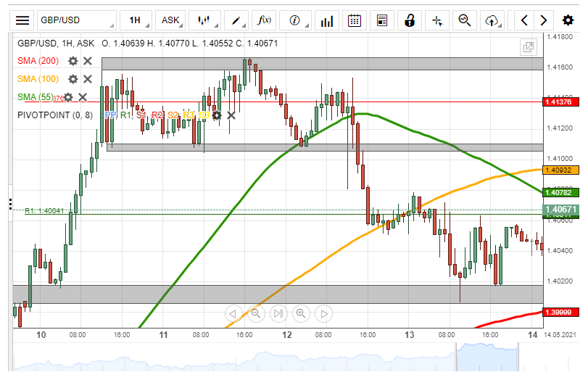Click the SMA (55) label
Image resolution: width=588 pixels, height=380 pixels.
[x=36, y=97]
